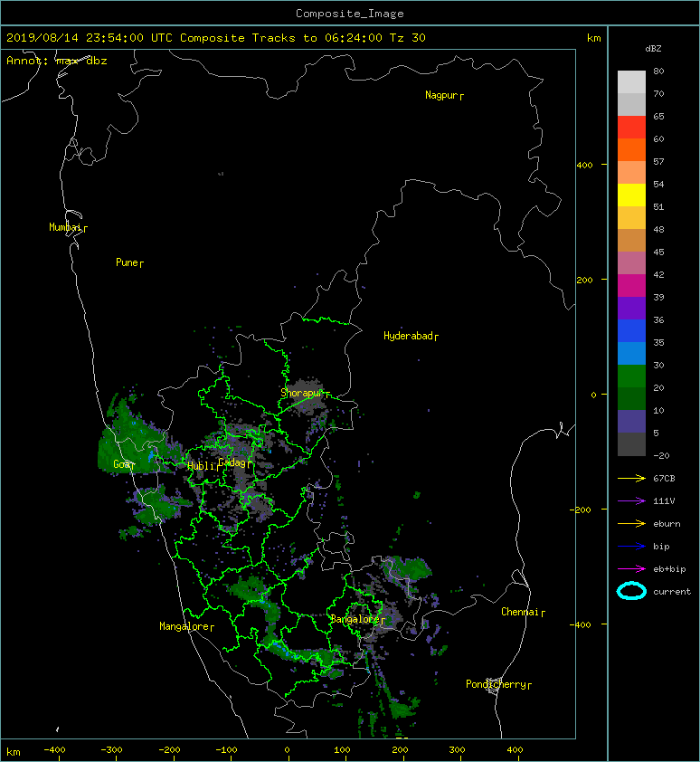This screenshot has width=700, height=762.
Task: Click the Shorapur radar site label
Action: coord(302,393)
